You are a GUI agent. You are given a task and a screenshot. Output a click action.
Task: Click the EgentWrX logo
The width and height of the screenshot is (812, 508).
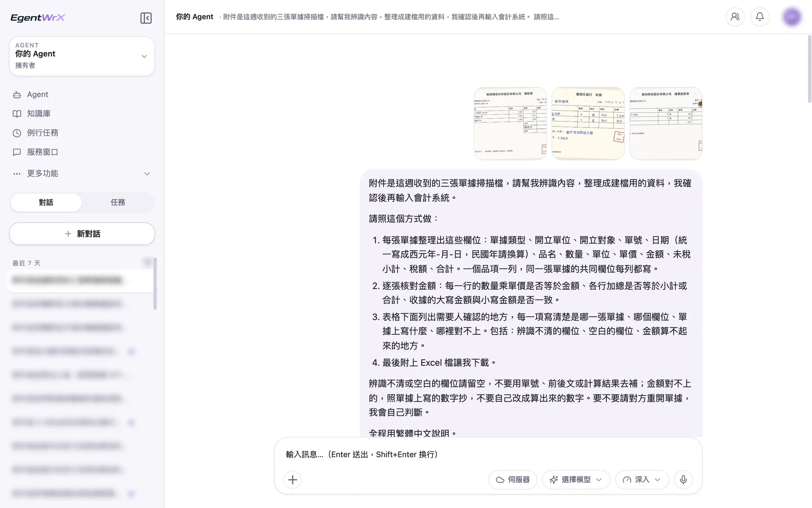click(x=38, y=18)
